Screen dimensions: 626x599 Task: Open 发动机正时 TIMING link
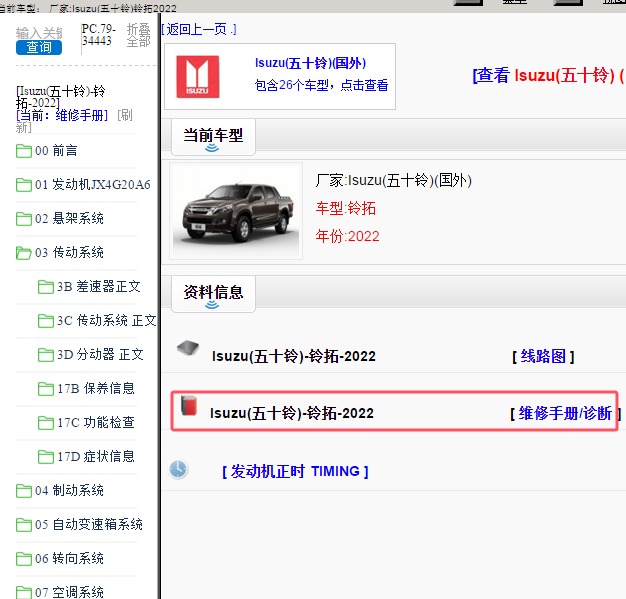(295, 472)
